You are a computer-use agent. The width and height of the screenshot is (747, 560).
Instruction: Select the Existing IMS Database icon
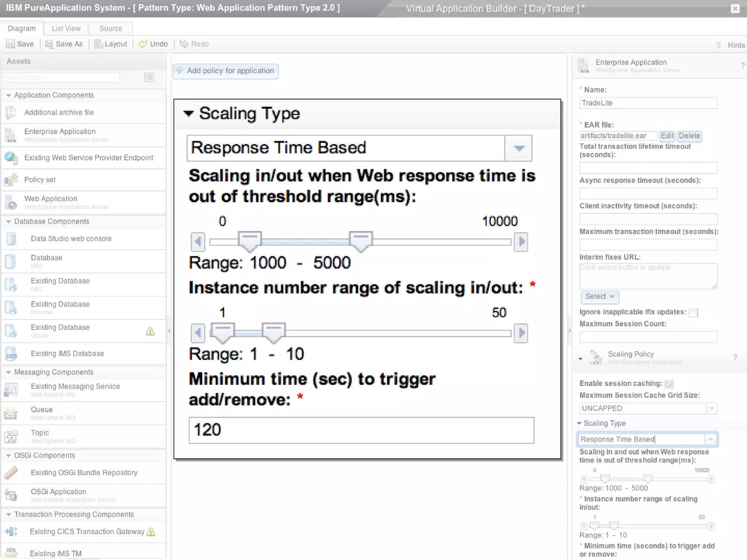pos(11,354)
